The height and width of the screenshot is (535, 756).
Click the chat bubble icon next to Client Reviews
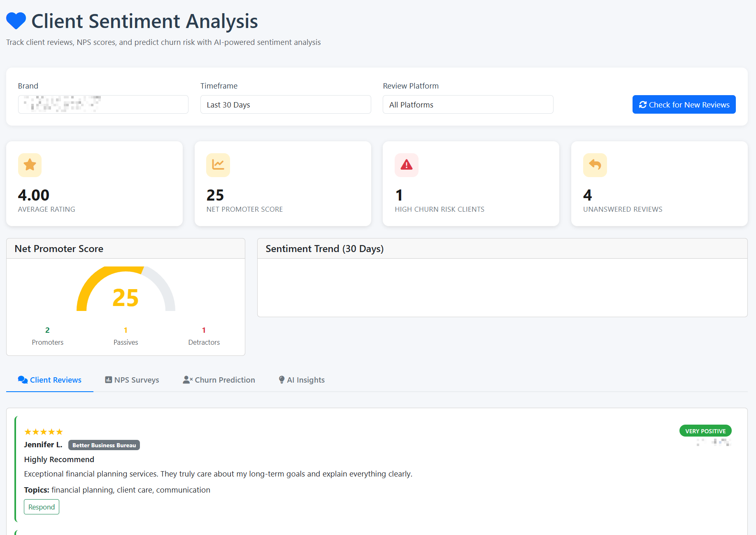(x=23, y=379)
